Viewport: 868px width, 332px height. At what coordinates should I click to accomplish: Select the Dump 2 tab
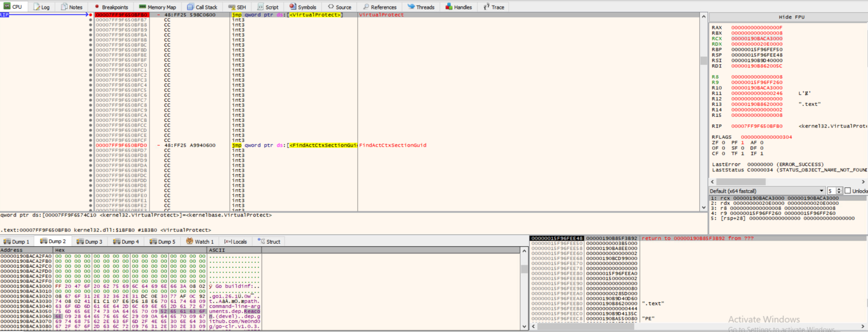point(53,241)
